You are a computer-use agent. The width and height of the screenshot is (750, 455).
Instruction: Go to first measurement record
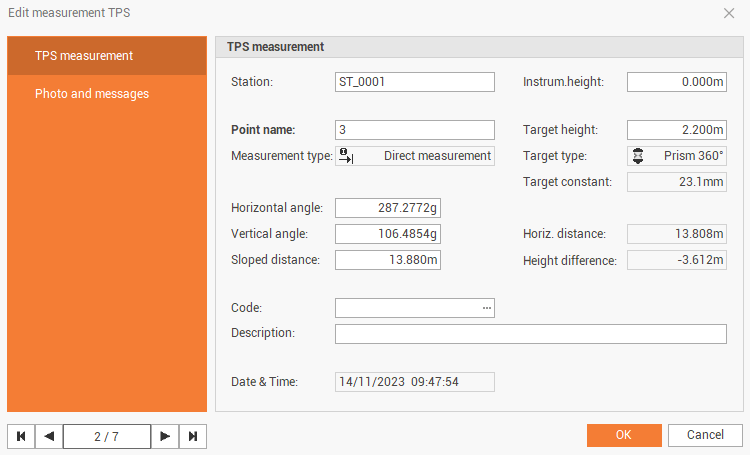(21, 436)
